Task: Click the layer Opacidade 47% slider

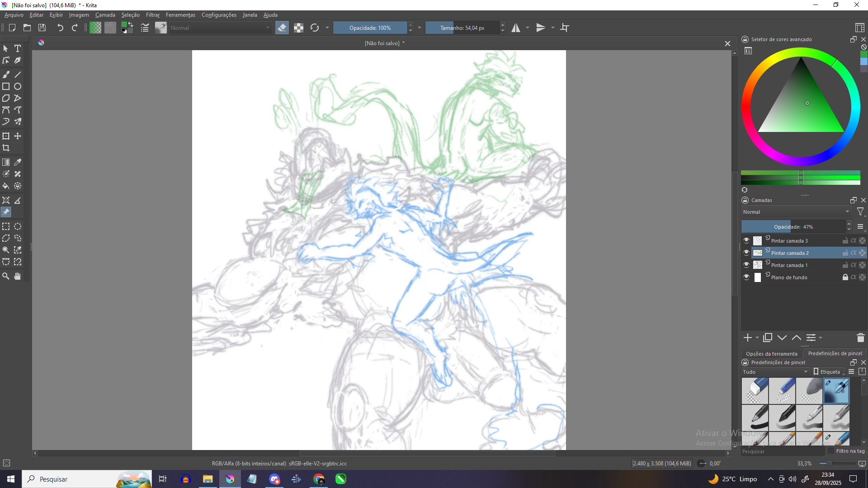Action: (x=793, y=227)
